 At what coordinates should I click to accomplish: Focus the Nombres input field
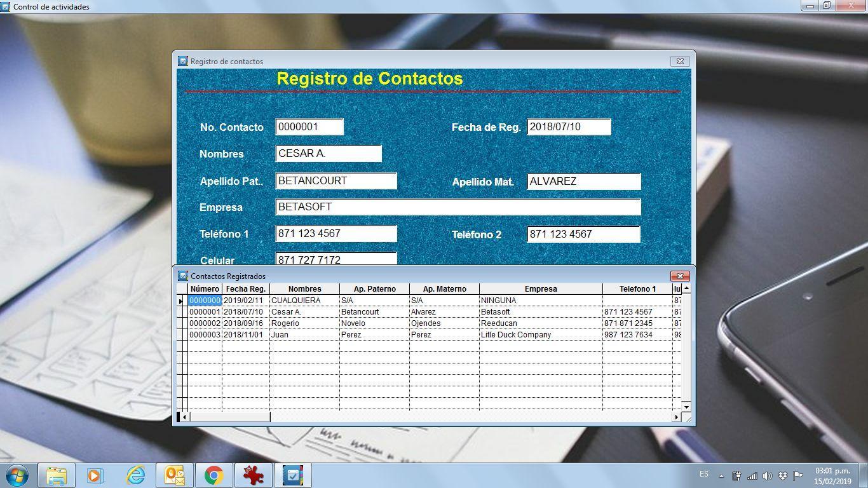pos(329,153)
